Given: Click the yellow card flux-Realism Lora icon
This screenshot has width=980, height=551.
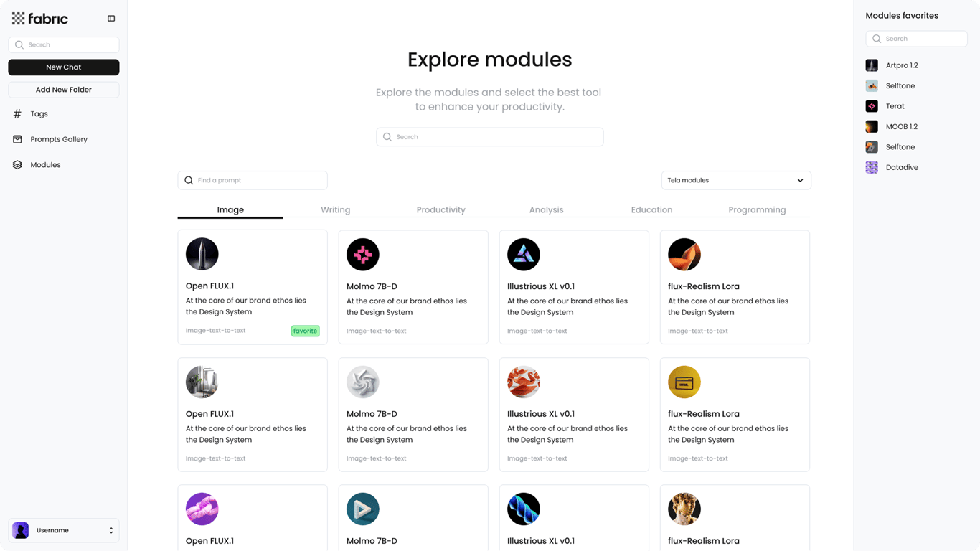Looking at the screenshot, I should [684, 382].
